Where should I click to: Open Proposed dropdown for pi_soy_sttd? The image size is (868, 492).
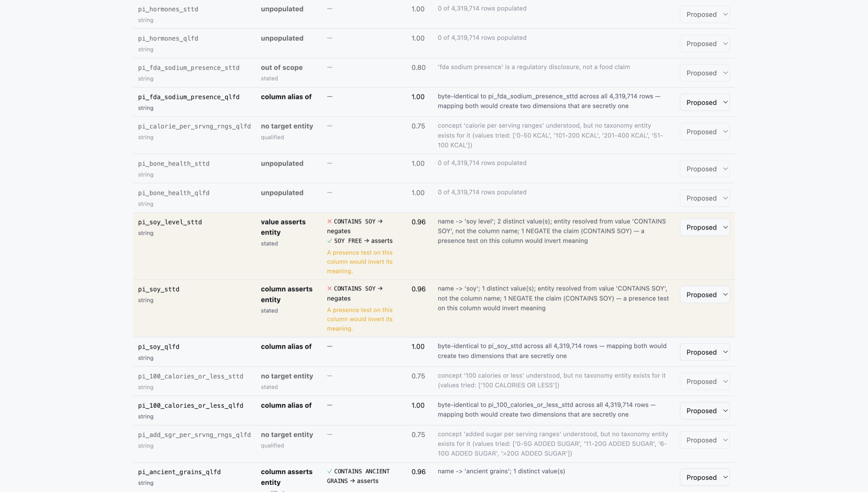pos(704,295)
